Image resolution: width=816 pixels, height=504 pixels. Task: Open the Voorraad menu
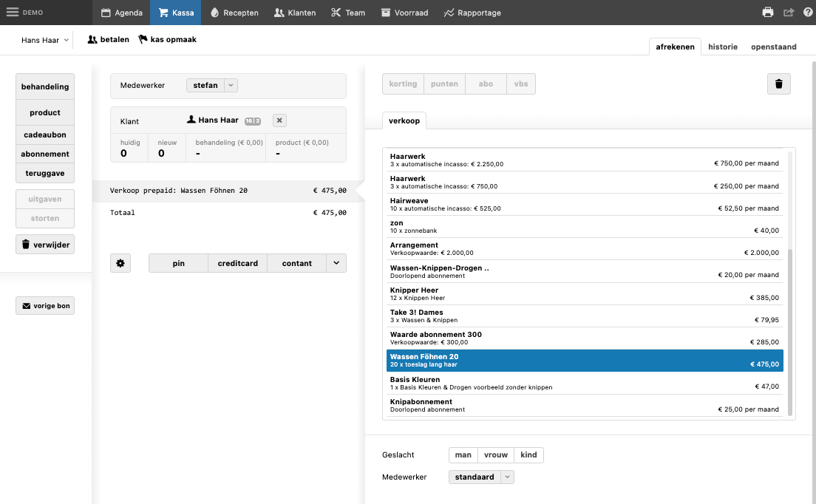(404, 13)
